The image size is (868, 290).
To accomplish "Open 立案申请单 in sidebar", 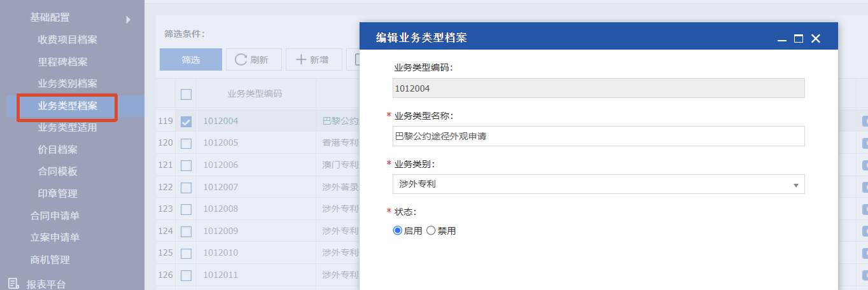I will pyautogui.click(x=55, y=238).
